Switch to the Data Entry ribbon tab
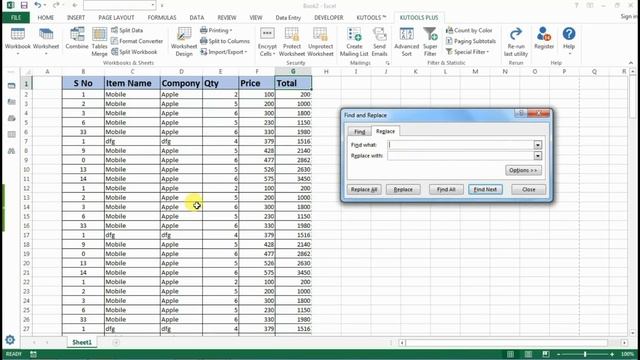Screen dimensions: 640x360 tap(288, 18)
